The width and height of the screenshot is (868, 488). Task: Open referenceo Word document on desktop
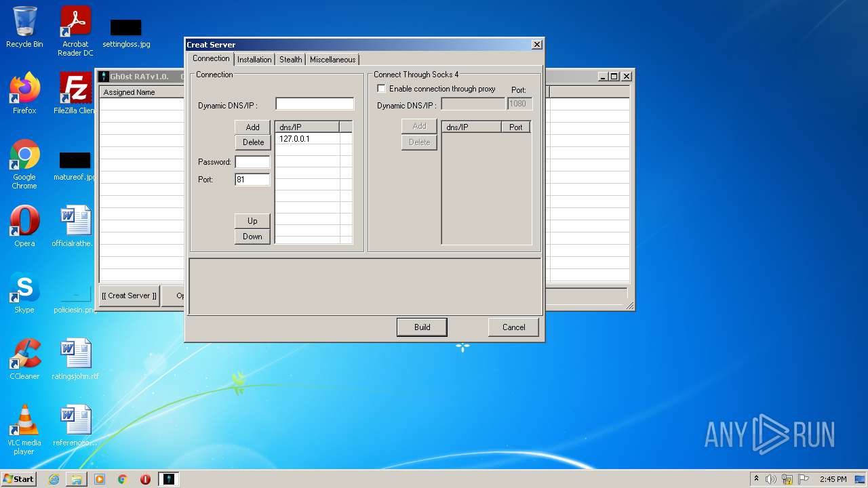(x=75, y=426)
